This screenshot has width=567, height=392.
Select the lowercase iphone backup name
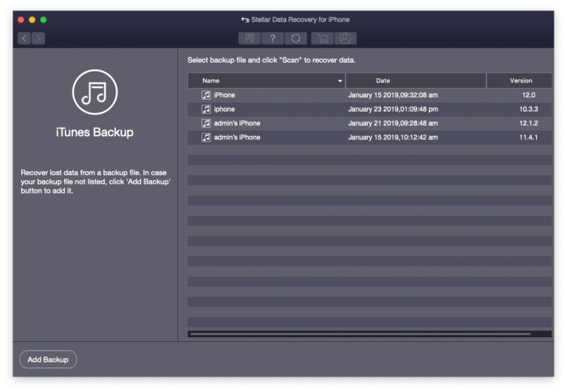(x=224, y=109)
